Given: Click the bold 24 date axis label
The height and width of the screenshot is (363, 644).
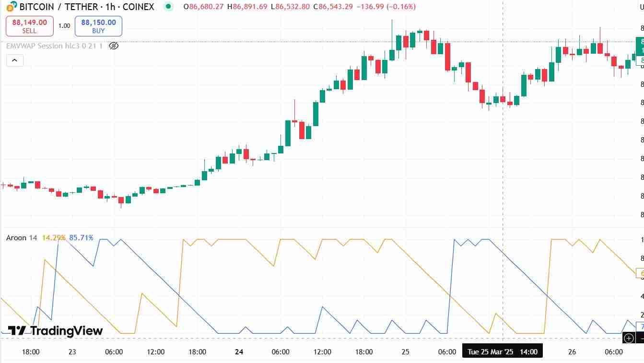Looking at the screenshot, I should click(x=239, y=351).
